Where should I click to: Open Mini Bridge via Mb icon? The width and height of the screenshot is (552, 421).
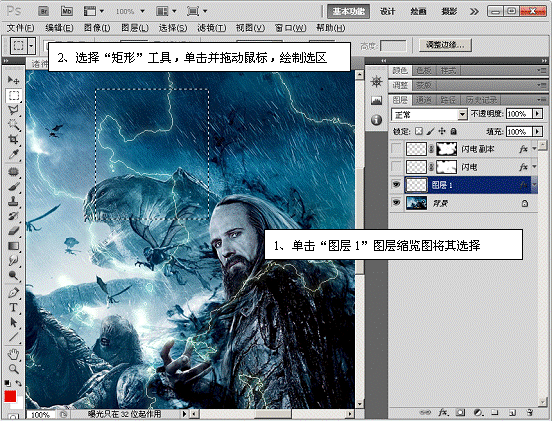point(67,11)
